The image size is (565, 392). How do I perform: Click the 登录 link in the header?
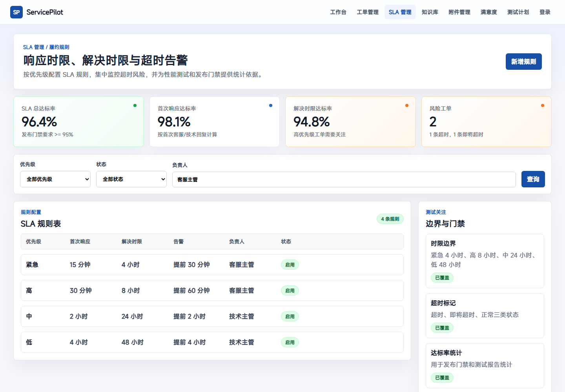pos(545,12)
